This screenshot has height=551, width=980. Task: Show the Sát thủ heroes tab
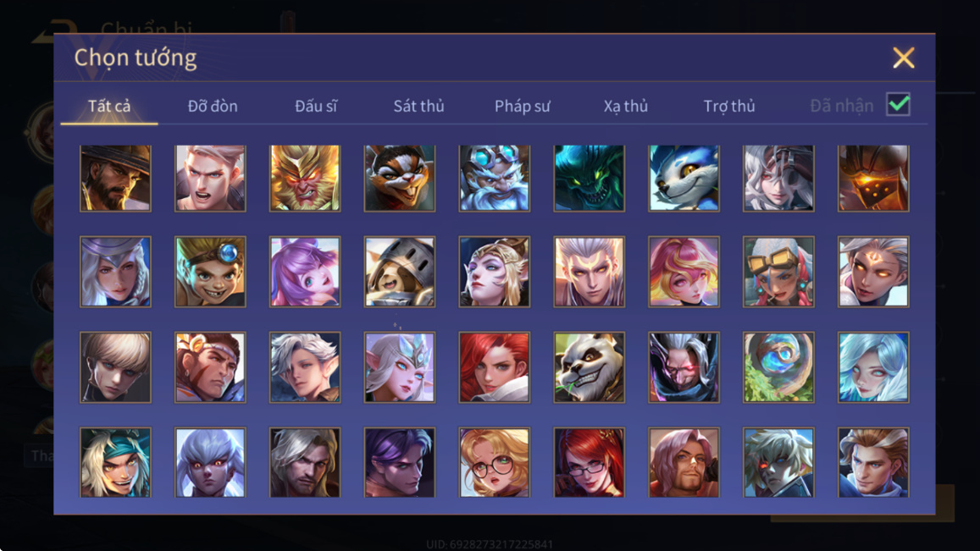[418, 106]
